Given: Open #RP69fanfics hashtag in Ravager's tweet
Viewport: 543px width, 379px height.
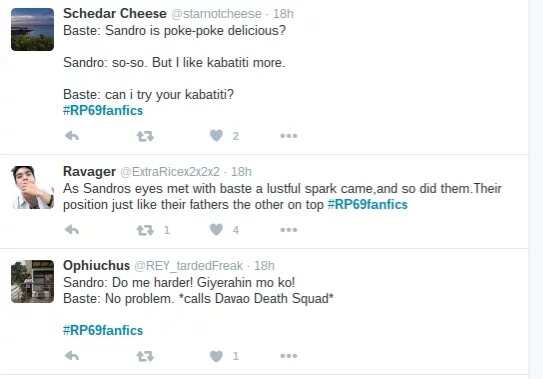Looking at the screenshot, I should [x=367, y=204].
